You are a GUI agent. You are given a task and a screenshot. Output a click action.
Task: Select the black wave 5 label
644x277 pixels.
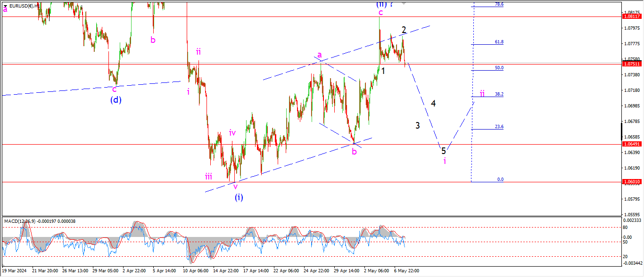click(444, 151)
